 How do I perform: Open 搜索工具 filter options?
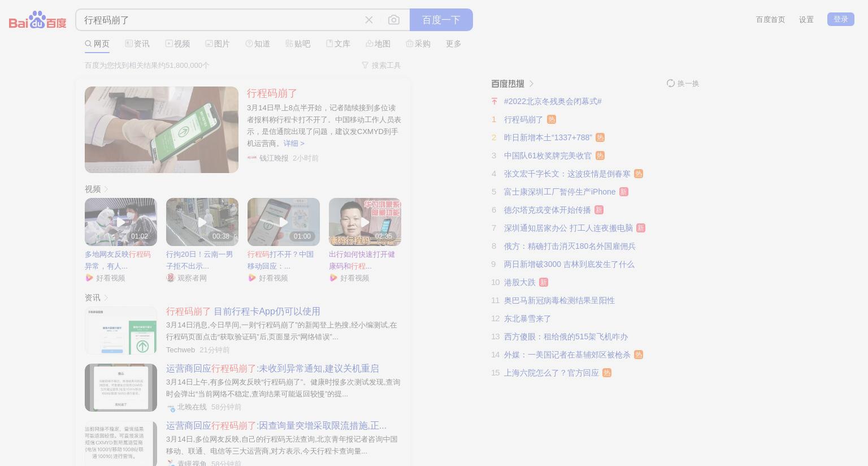(x=381, y=65)
